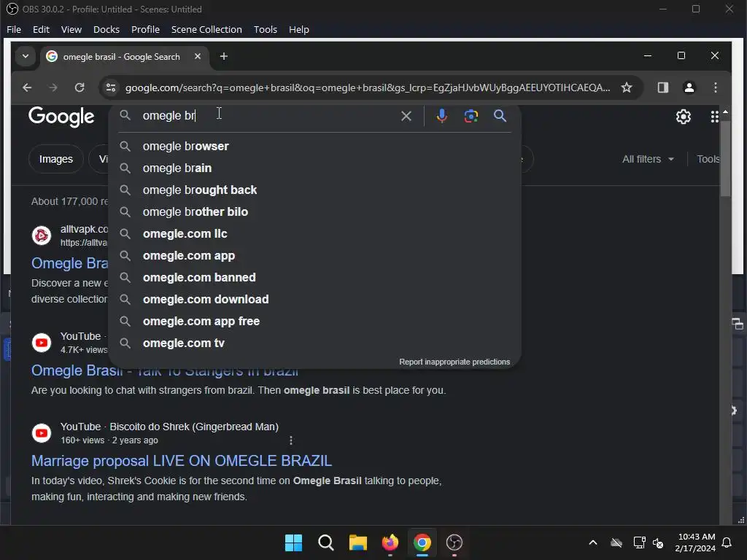This screenshot has height=560, width=747.
Task: Open a new Chrome tab
Action: point(224,56)
